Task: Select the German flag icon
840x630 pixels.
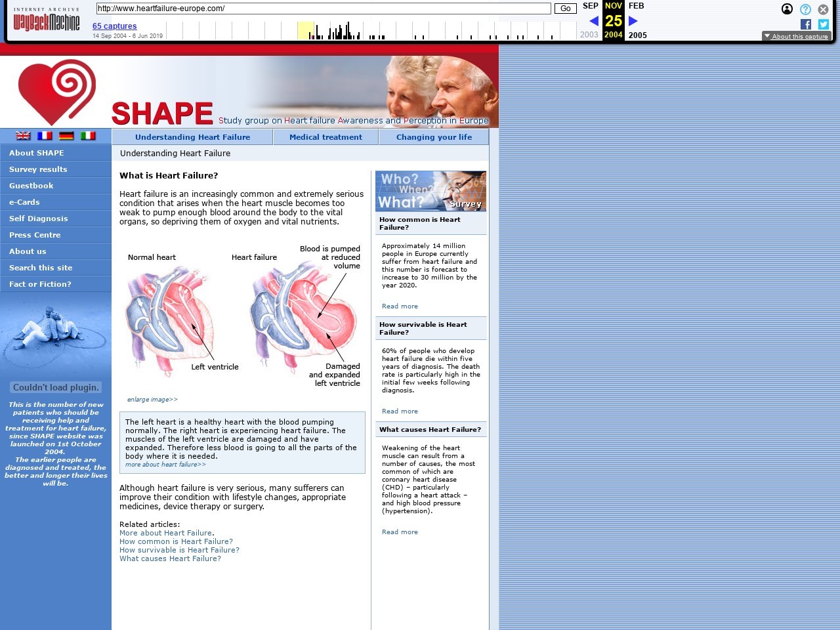Action: click(x=66, y=136)
